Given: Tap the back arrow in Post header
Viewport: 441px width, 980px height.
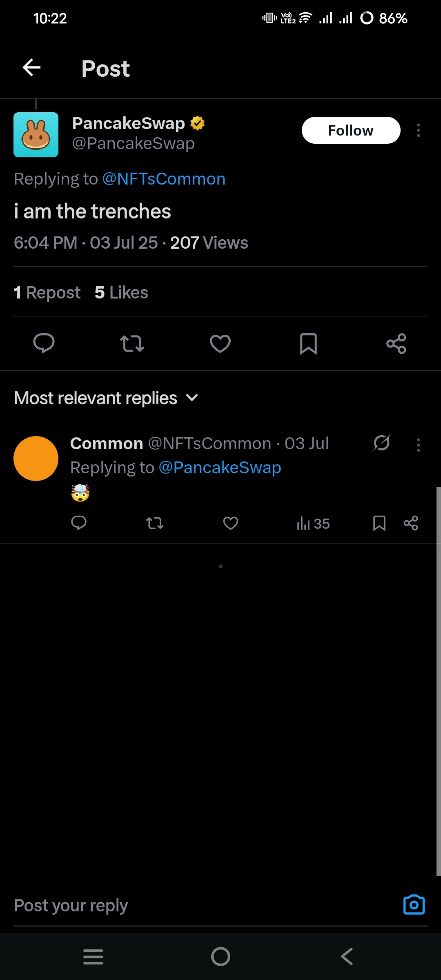Looking at the screenshot, I should [31, 68].
